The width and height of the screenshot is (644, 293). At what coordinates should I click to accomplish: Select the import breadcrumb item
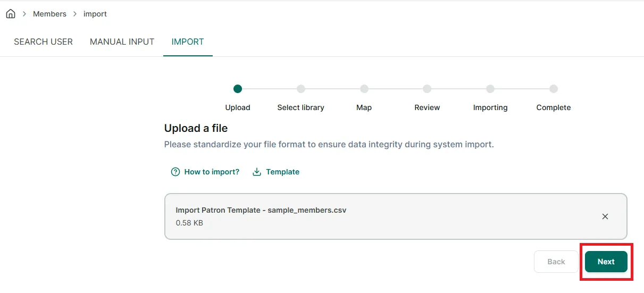pyautogui.click(x=95, y=14)
